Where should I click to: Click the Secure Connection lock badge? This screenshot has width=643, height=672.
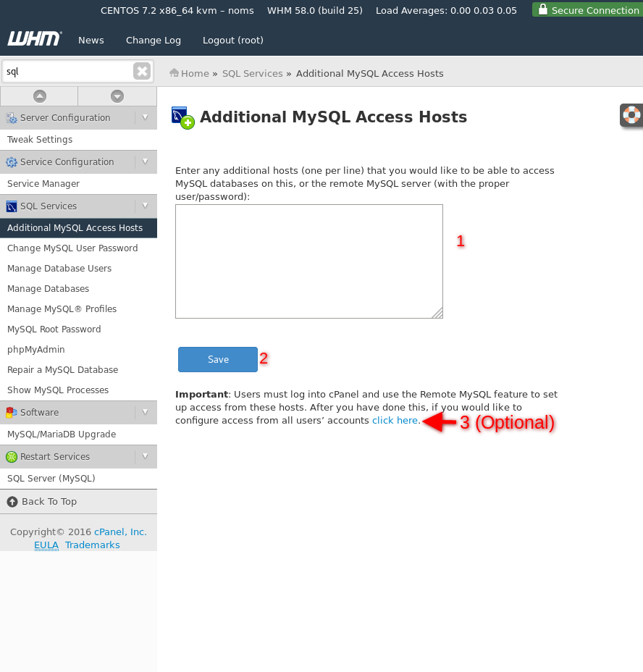(x=587, y=10)
